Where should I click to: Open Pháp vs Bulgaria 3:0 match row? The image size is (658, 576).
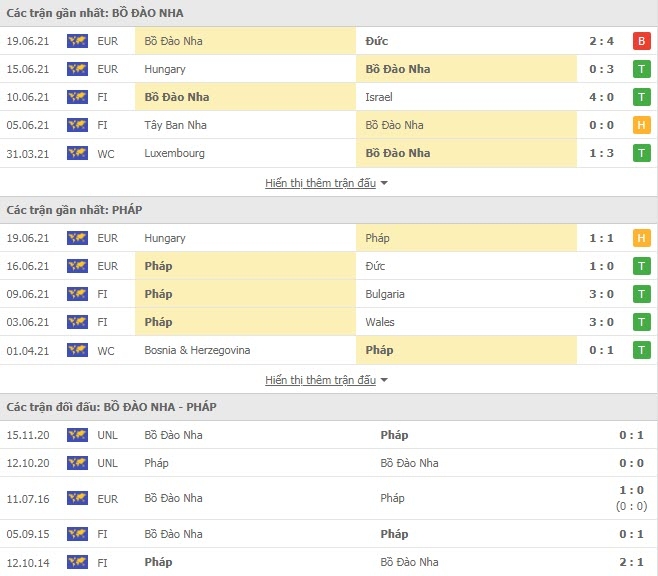click(x=329, y=294)
